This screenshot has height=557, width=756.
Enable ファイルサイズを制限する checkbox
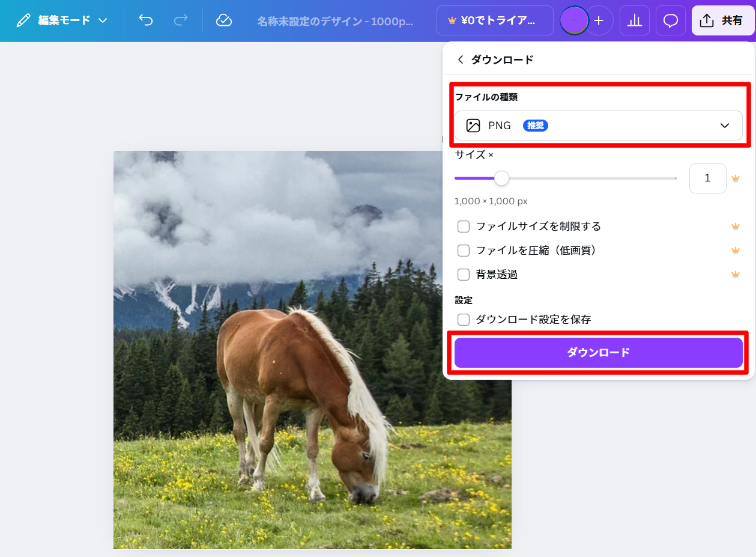(x=464, y=227)
